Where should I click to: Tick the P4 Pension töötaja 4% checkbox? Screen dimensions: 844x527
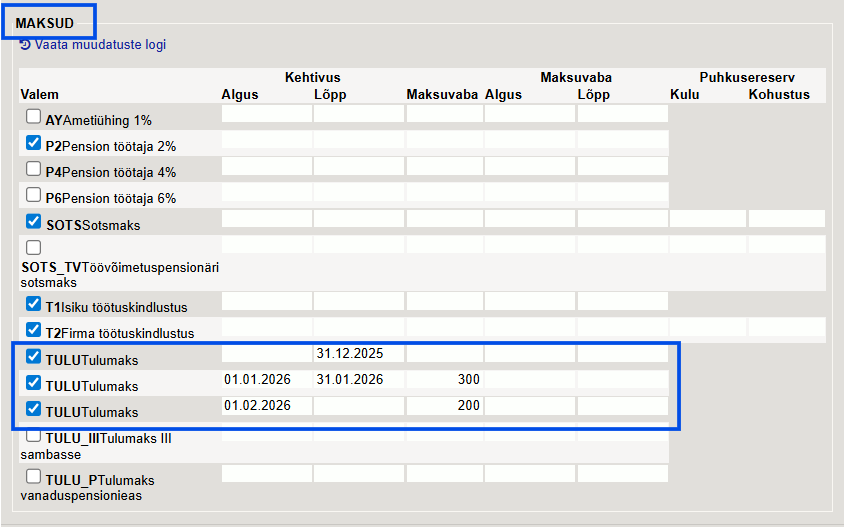tap(34, 169)
